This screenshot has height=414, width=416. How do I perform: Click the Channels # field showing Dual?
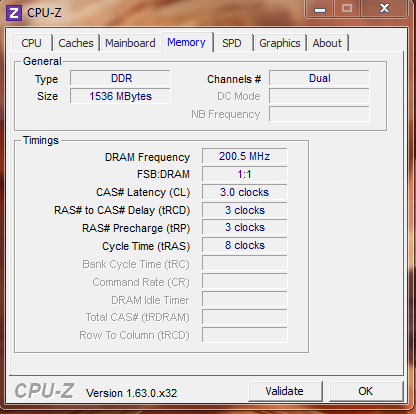click(319, 78)
